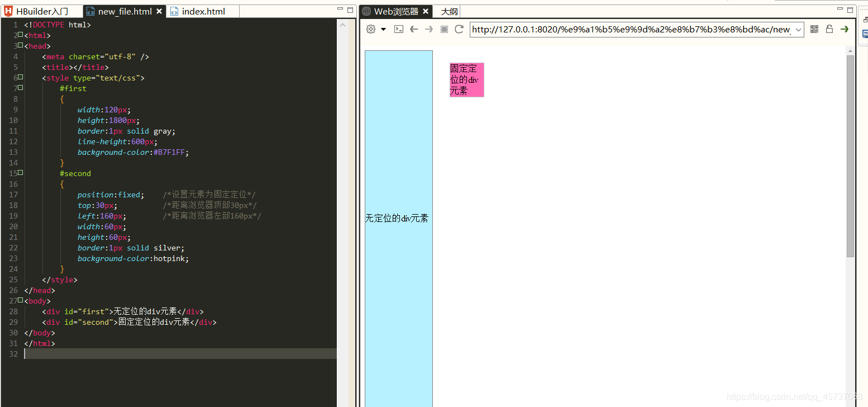Close the Web浏览器 tab
Viewport: 868px width, 407px height.
(x=426, y=11)
